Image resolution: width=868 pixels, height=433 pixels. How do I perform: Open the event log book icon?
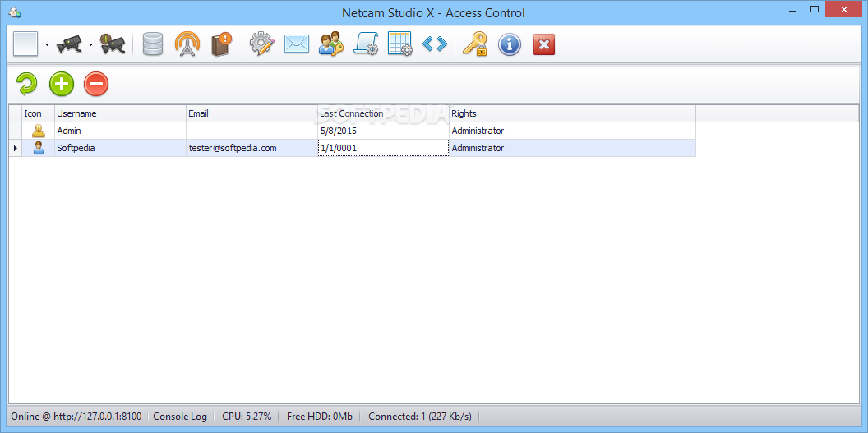click(221, 44)
